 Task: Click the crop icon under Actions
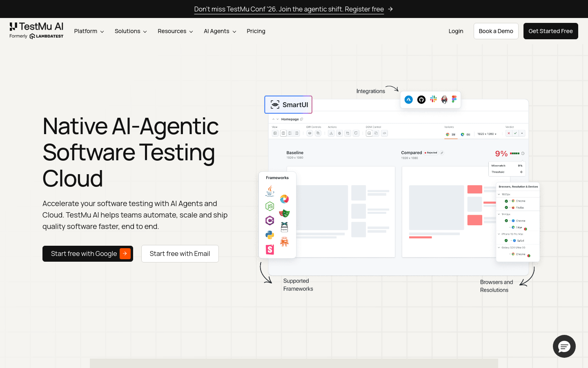click(347, 133)
